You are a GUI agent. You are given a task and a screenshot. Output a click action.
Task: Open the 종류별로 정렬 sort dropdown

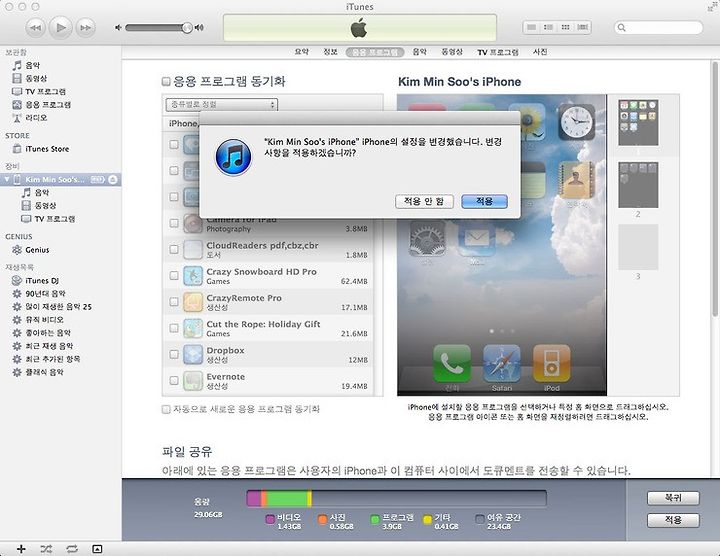(x=222, y=105)
